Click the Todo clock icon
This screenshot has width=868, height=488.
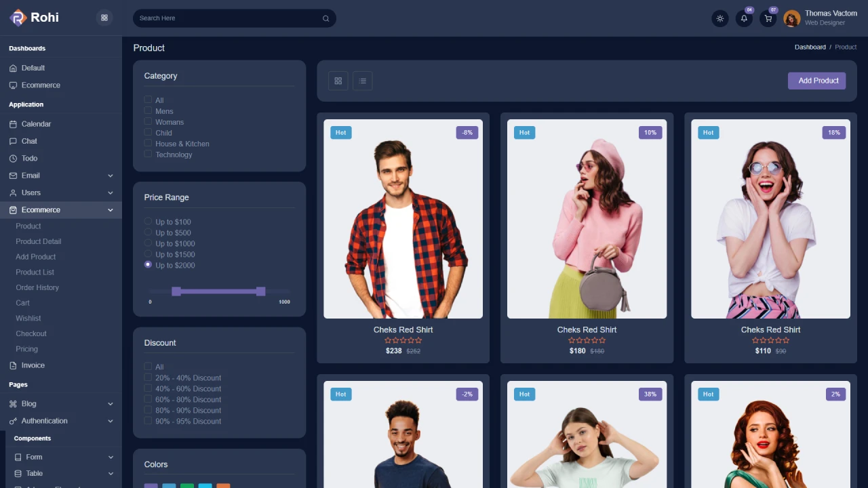point(13,158)
